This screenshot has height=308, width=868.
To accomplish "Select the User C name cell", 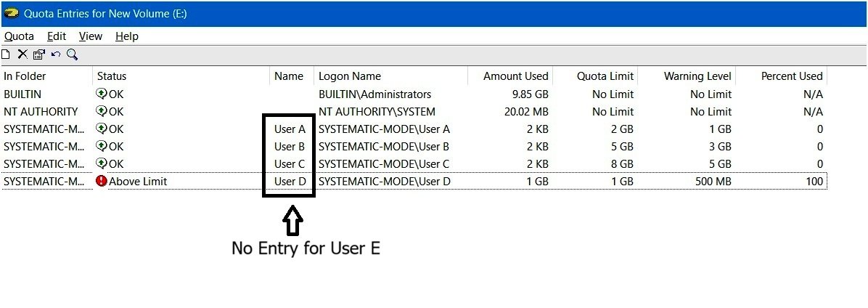I will tap(290, 164).
